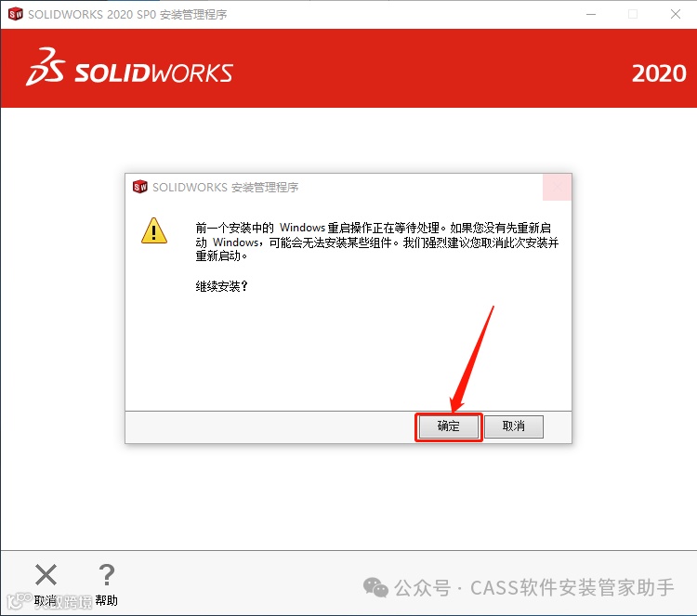
Task: Click the SOLIDWORKS wordmark in the banner
Action: tap(153, 72)
